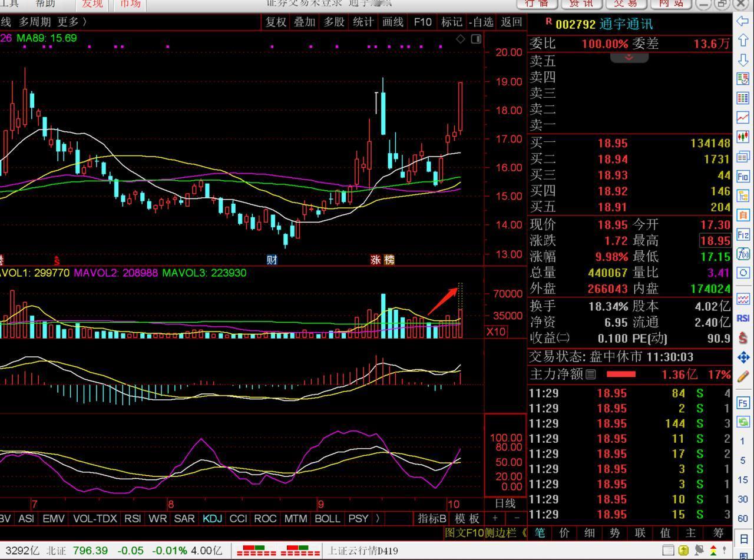Click the back arrow icon in right sidebar
754x560 pixels.
[x=743, y=21]
